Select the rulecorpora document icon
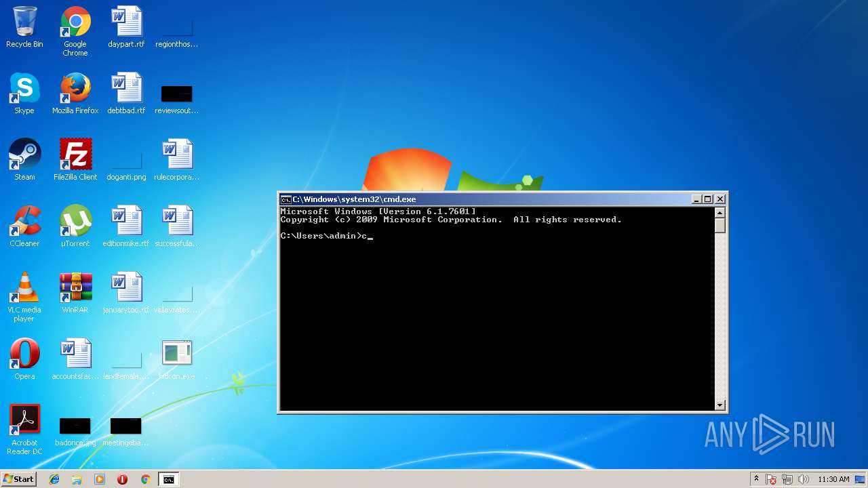Screen dimensions: 868x488 [x=177, y=160]
